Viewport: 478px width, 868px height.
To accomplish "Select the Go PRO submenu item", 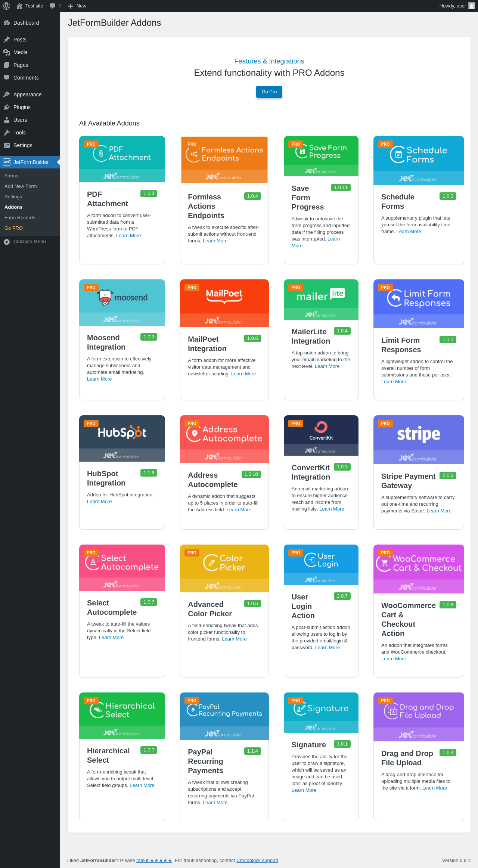I will pos(13,228).
